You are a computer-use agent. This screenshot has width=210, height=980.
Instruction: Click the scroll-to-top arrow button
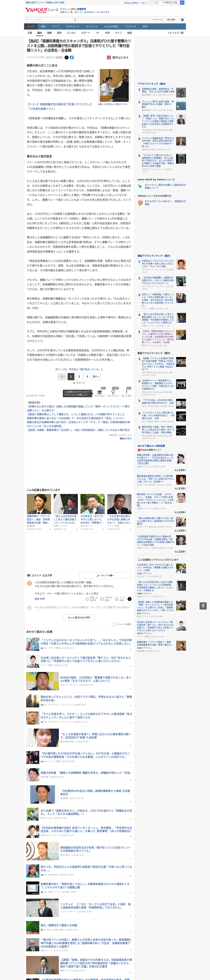203,606
